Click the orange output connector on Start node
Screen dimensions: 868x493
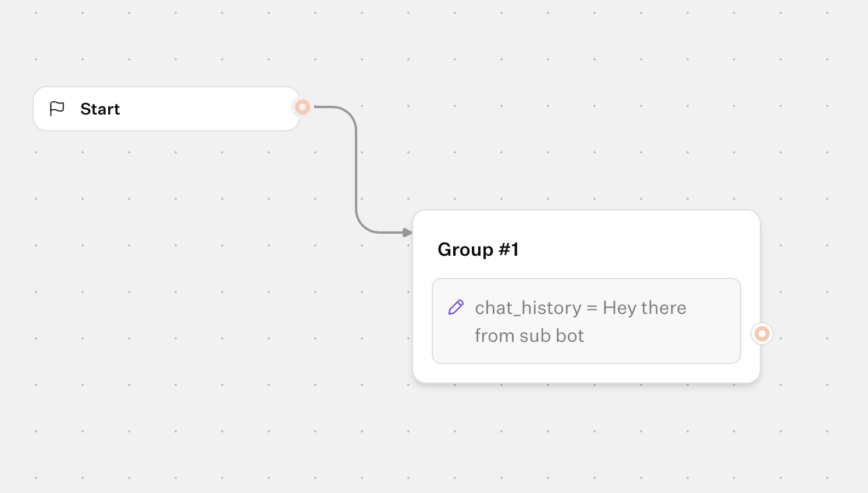(302, 107)
